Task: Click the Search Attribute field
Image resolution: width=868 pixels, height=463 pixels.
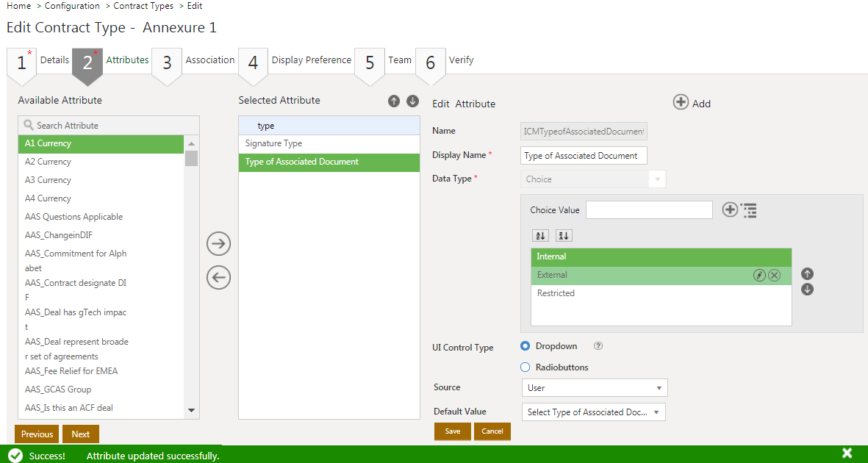Action: 109,126
